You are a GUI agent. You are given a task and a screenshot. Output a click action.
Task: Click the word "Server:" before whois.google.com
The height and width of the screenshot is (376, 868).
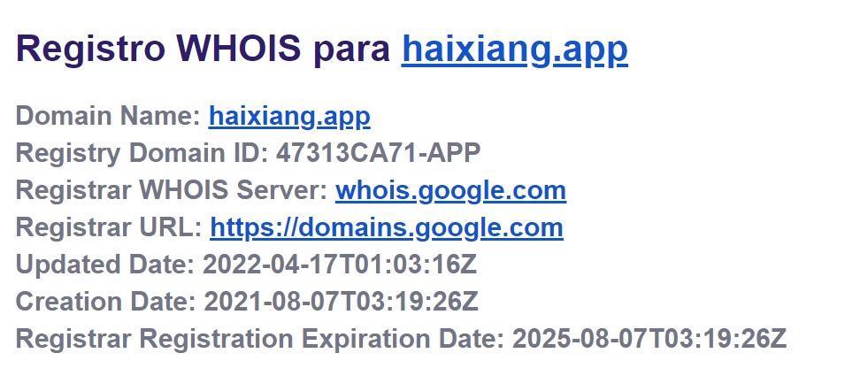point(289,190)
